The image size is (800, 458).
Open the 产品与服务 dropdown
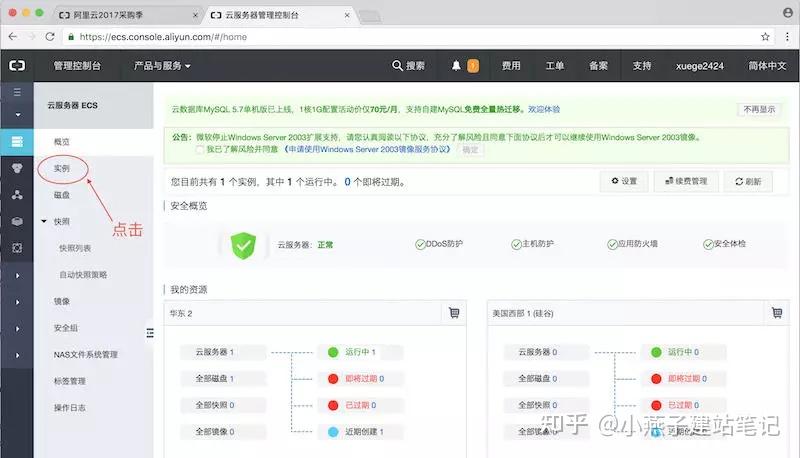pos(162,66)
